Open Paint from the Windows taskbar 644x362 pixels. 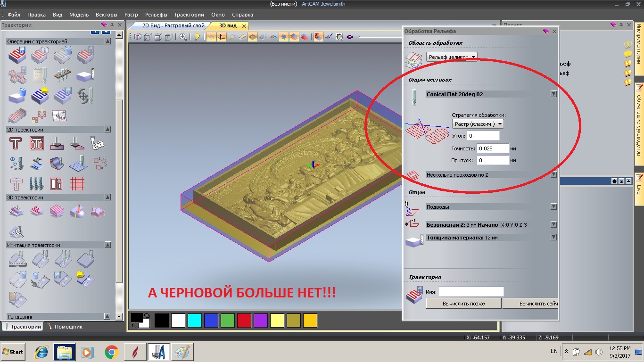click(182, 352)
